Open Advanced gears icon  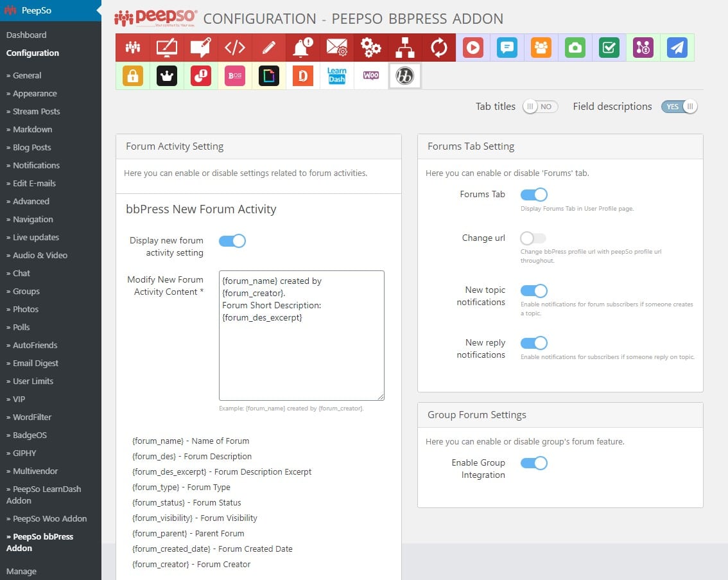pos(371,48)
